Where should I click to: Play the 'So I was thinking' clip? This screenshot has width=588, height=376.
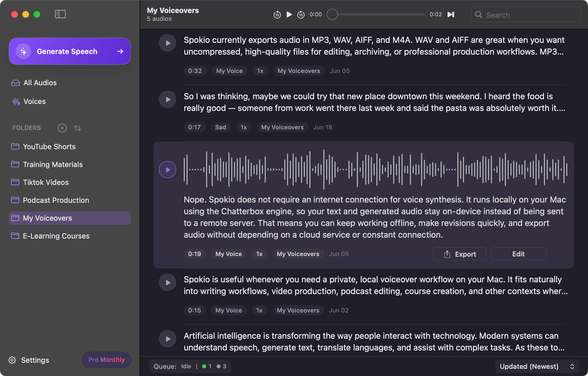tap(168, 99)
